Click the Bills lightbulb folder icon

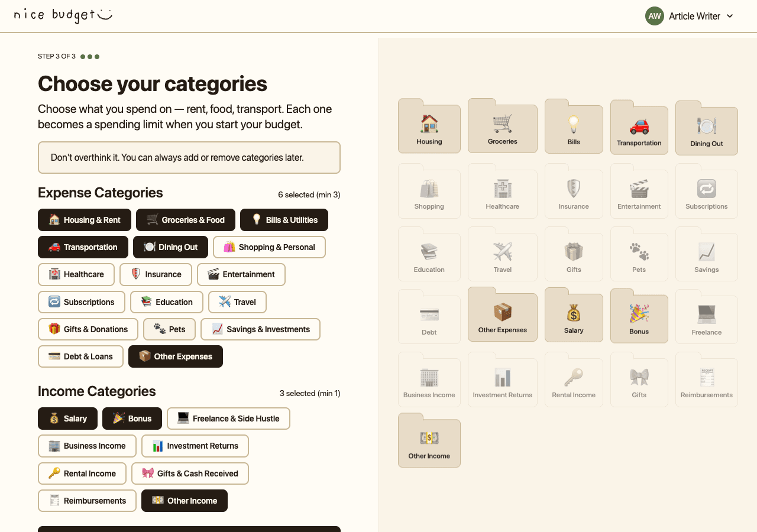tap(574, 126)
